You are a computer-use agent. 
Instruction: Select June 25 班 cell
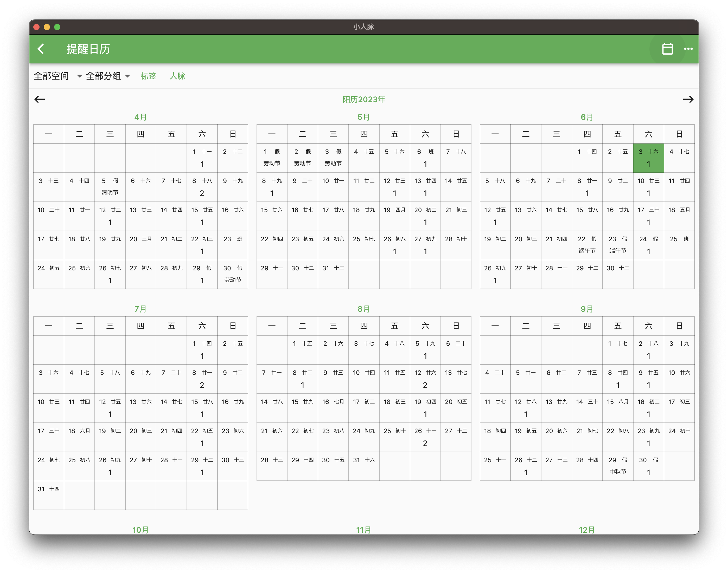pyautogui.click(x=679, y=246)
